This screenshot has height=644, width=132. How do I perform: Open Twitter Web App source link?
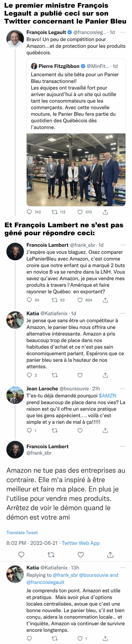tap(81, 543)
